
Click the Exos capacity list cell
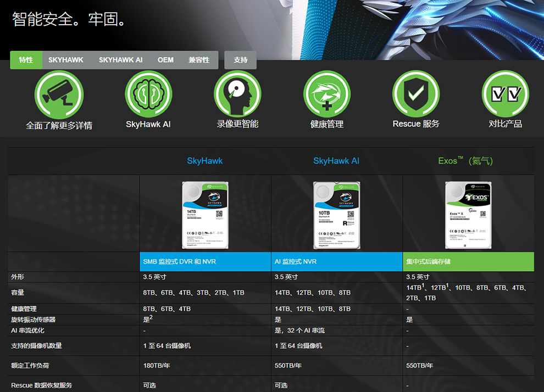point(467,293)
